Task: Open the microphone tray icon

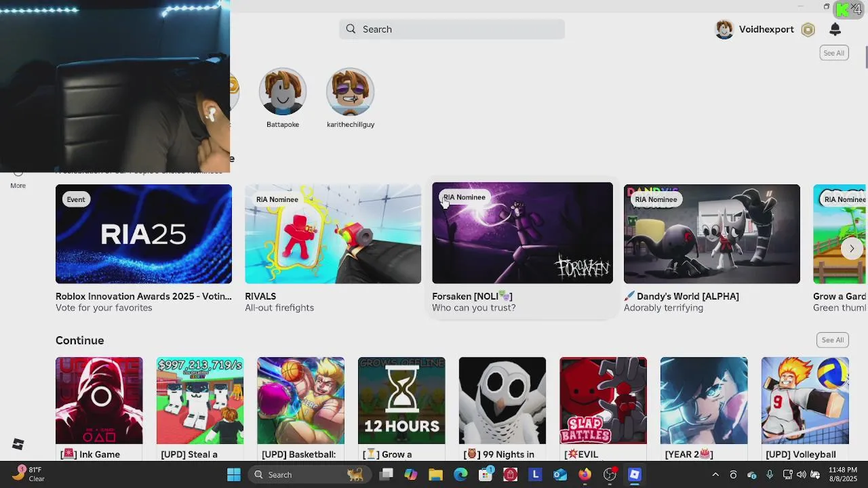Action: point(770,474)
